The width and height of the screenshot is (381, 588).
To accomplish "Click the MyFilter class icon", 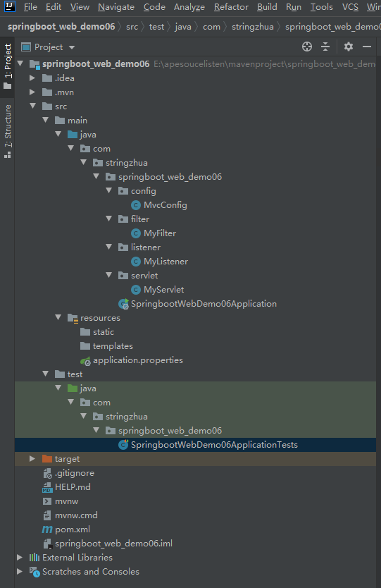I will coord(136,233).
